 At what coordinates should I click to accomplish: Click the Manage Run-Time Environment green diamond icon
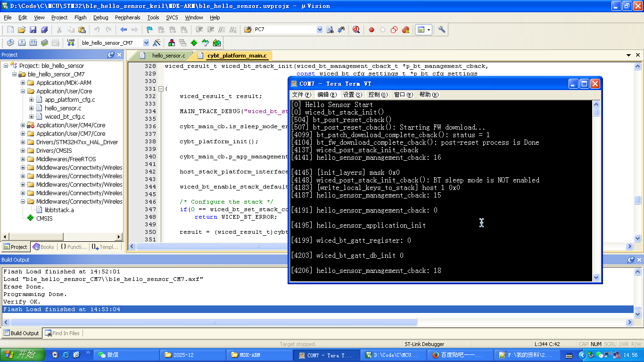coord(194,42)
